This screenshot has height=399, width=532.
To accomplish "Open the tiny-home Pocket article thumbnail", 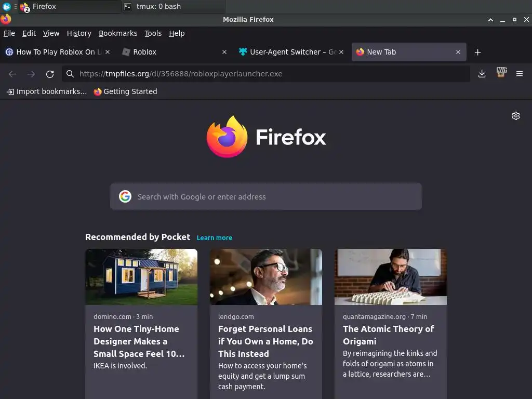I will (x=141, y=277).
